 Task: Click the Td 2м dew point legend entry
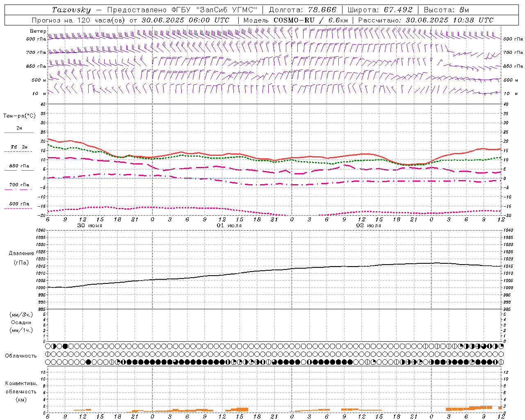19,147
